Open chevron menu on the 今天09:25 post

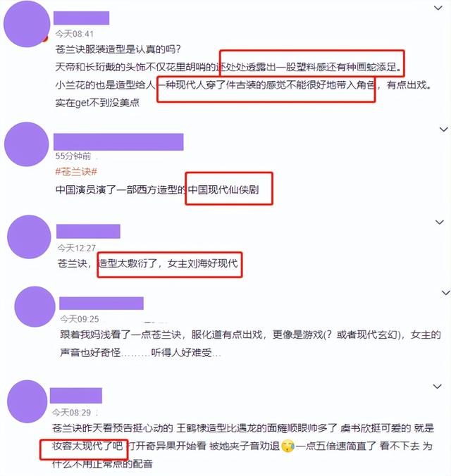(446, 293)
